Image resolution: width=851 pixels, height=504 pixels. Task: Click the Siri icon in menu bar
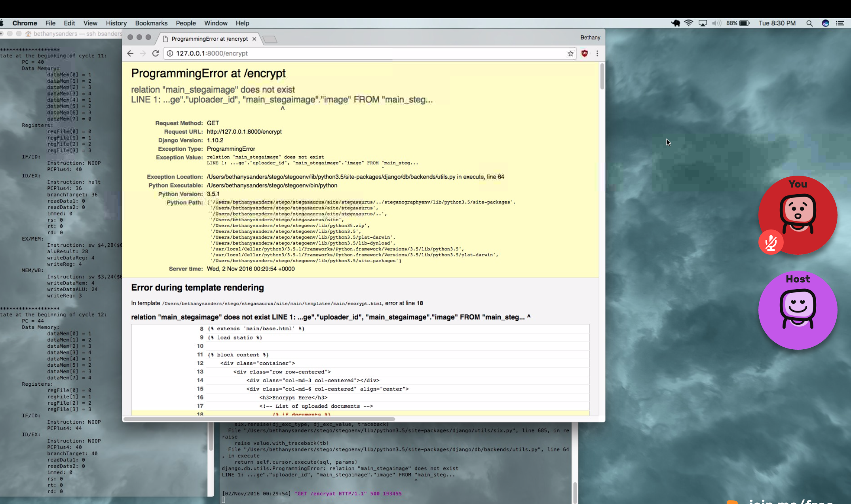tap(825, 23)
